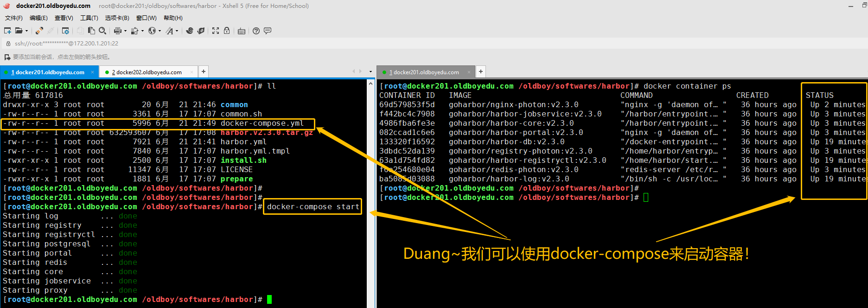This screenshot has width=868, height=308.
Task: Open the tab list dropdown arrow
Action: click(370, 72)
